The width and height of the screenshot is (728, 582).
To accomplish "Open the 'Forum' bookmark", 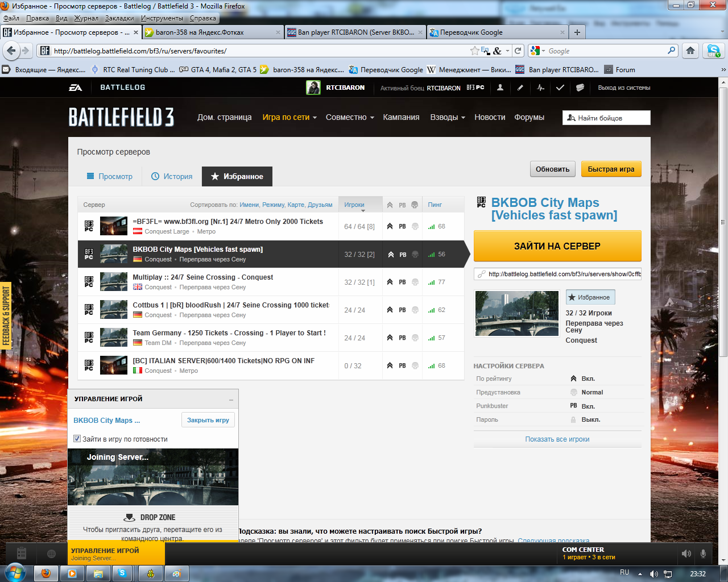I will point(620,70).
